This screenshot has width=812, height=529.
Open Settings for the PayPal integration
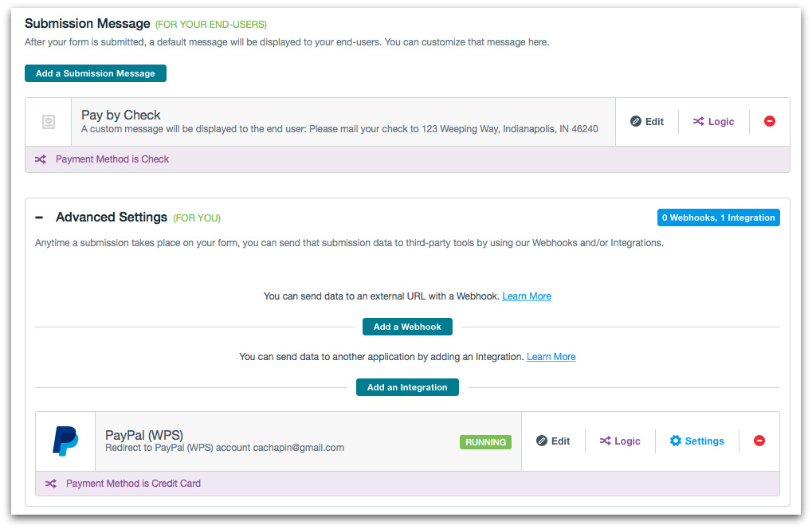tap(696, 441)
